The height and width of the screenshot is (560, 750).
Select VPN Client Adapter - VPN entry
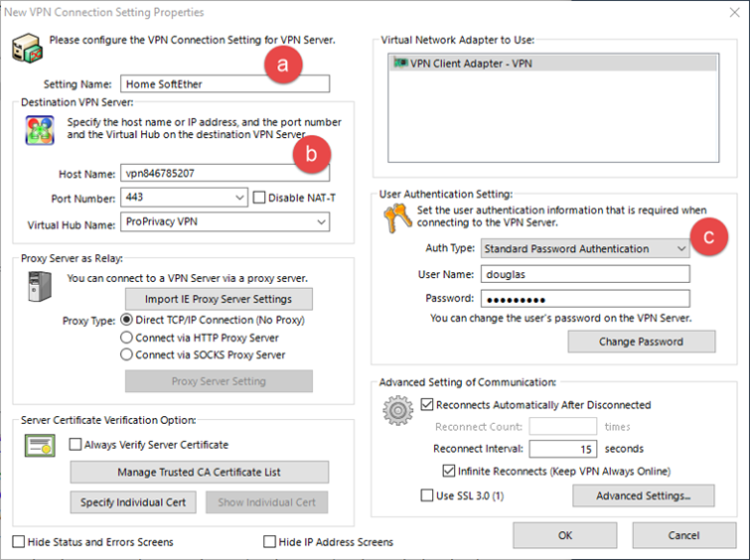tap(461, 63)
